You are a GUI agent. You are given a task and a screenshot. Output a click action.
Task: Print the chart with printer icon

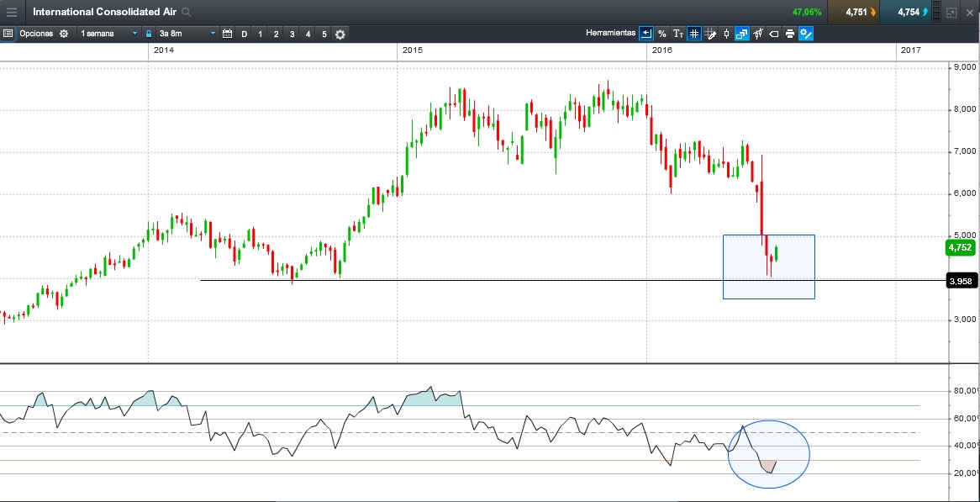point(790,34)
